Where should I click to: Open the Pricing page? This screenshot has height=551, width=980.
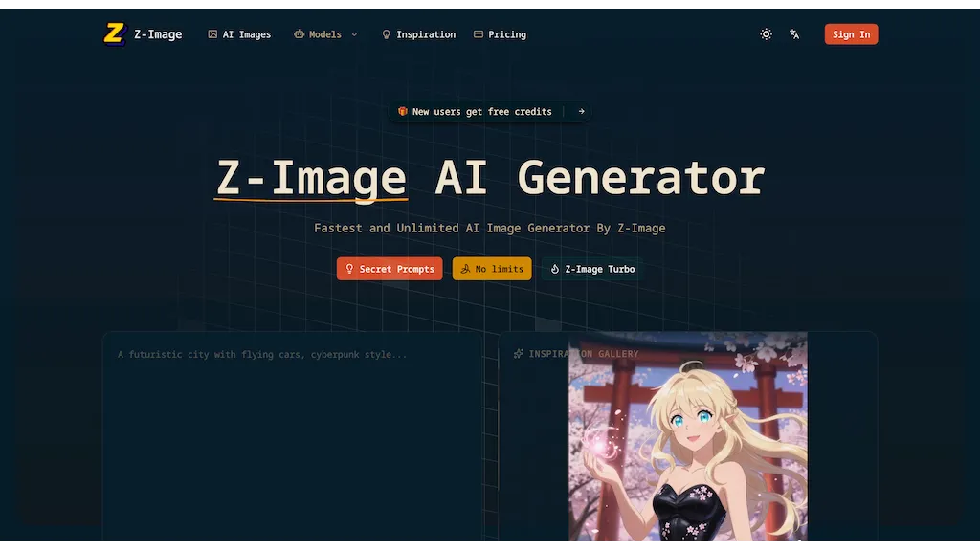pyautogui.click(x=500, y=34)
